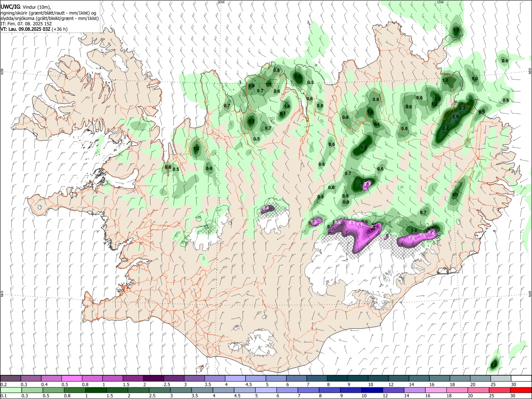Select the light purple rain swatch between 14 and 16
Image resolution: width=532 pixels, height=399 pixels.
[414, 390]
